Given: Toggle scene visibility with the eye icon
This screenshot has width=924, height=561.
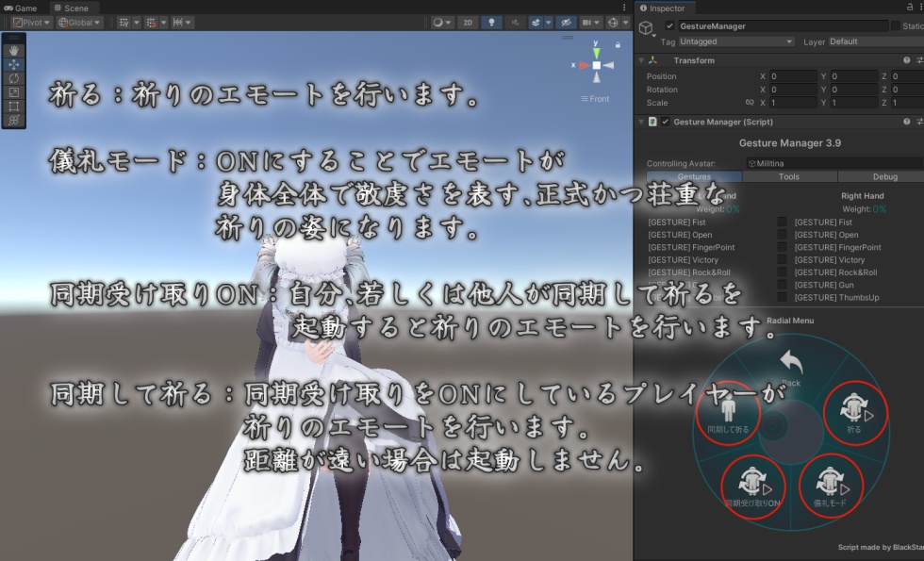Looking at the screenshot, I should 567,23.
